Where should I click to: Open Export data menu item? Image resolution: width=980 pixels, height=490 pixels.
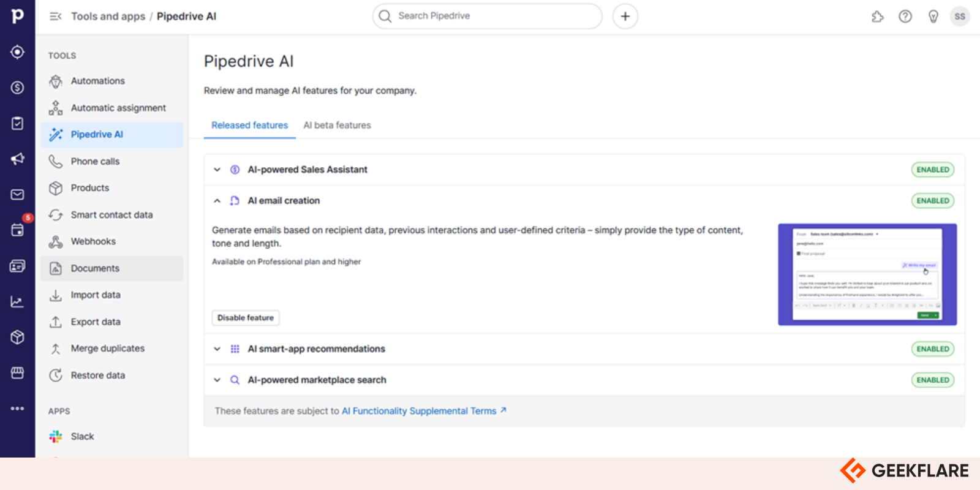(112, 322)
